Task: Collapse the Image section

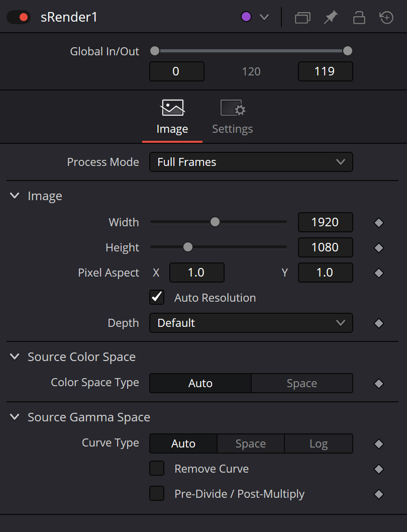Action: (x=15, y=196)
